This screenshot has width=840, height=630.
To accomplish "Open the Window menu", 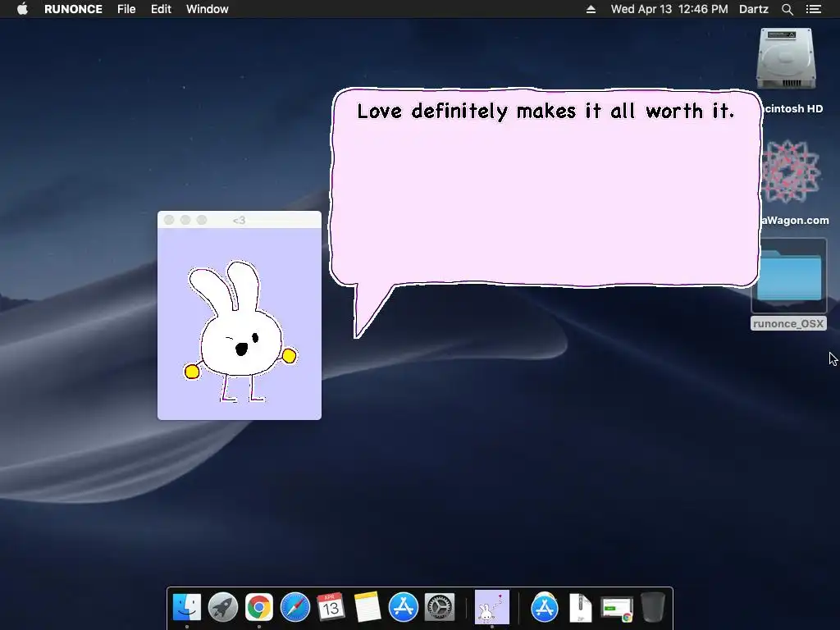I will click(x=208, y=9).
